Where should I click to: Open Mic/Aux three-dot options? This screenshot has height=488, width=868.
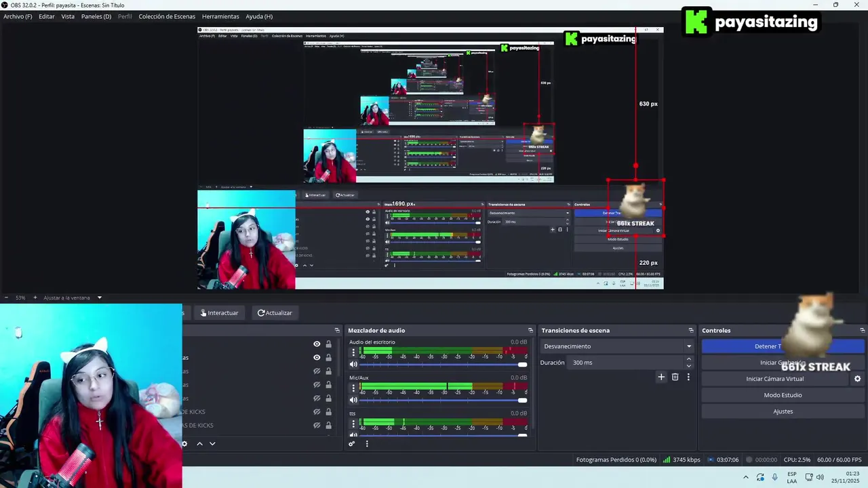pyautogui.click(x=353, y=388)
